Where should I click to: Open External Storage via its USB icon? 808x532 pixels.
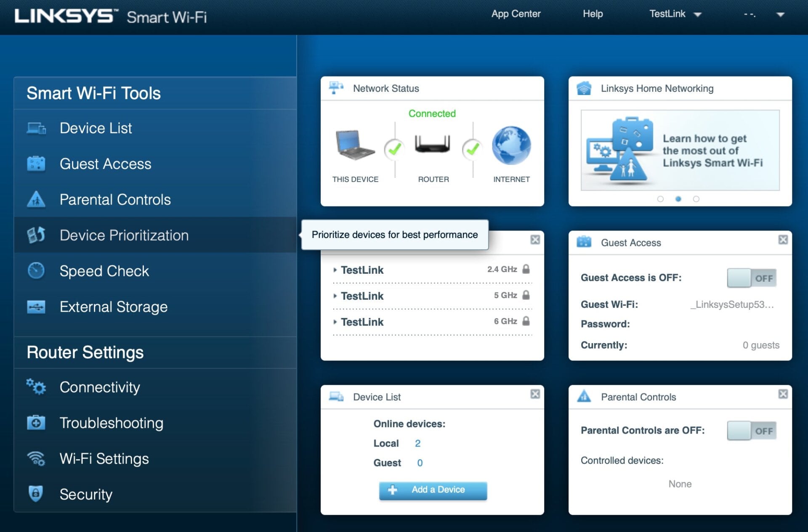click(37, 307)
